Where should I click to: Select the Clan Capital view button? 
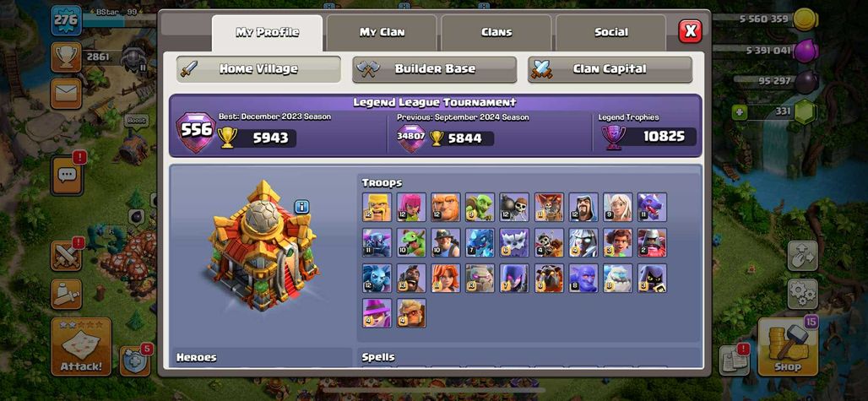(x=610, y=69)
